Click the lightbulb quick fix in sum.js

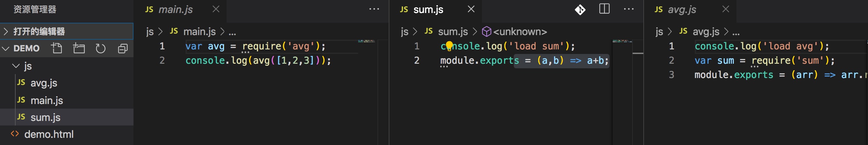point(449,45)
